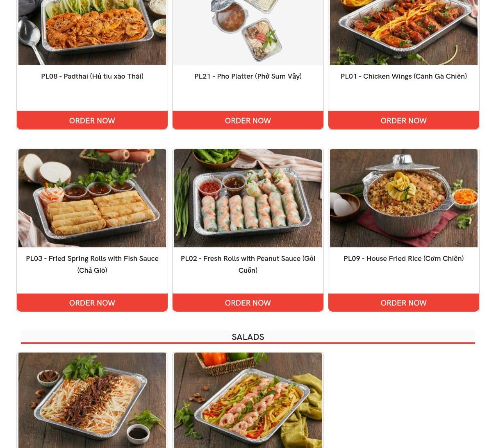This screenshot has width=496, height=448.
Task: Open the PL09 House Fried Rice title
Action: point(404,258)
